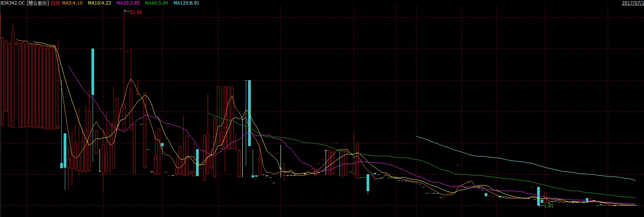Click the date label 2017/07 in the corner
644x217 pixels.
[x=633, y=3]
